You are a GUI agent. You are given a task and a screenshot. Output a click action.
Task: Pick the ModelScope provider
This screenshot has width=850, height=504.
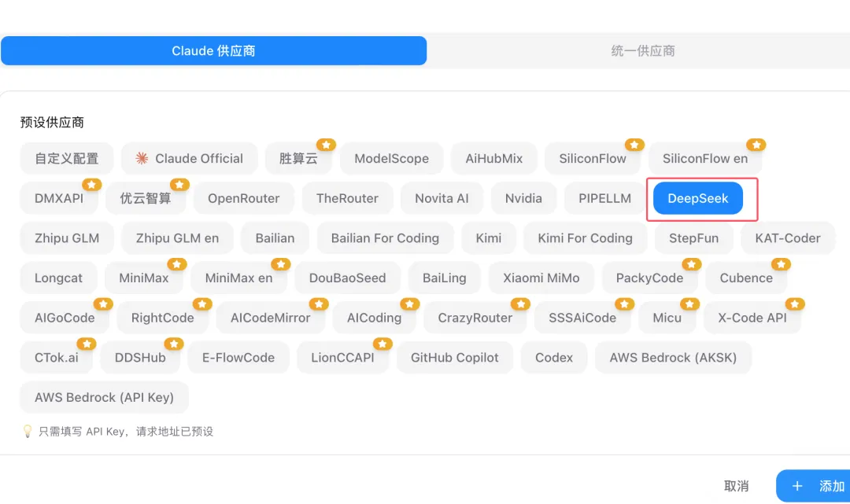[x=391, y=159]
